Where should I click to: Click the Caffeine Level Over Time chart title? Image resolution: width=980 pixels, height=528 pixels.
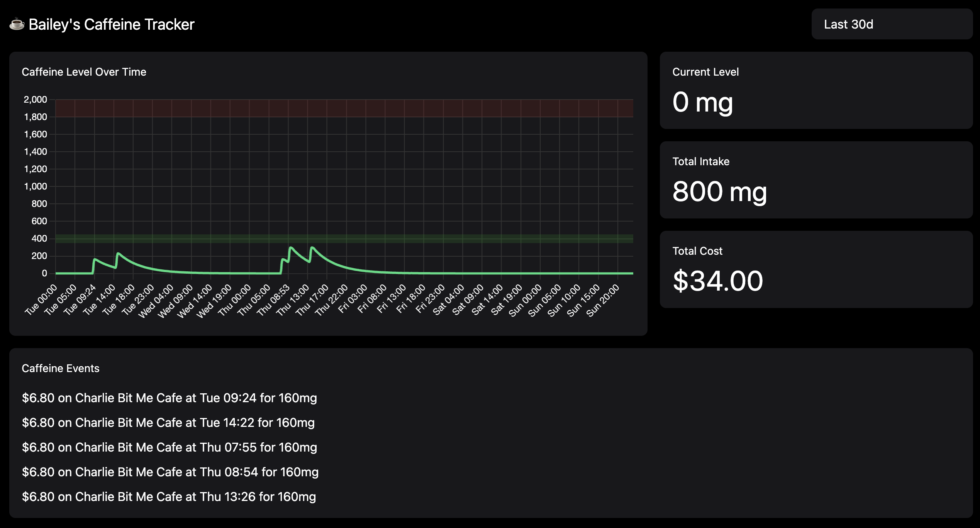(x=84, y=72)
